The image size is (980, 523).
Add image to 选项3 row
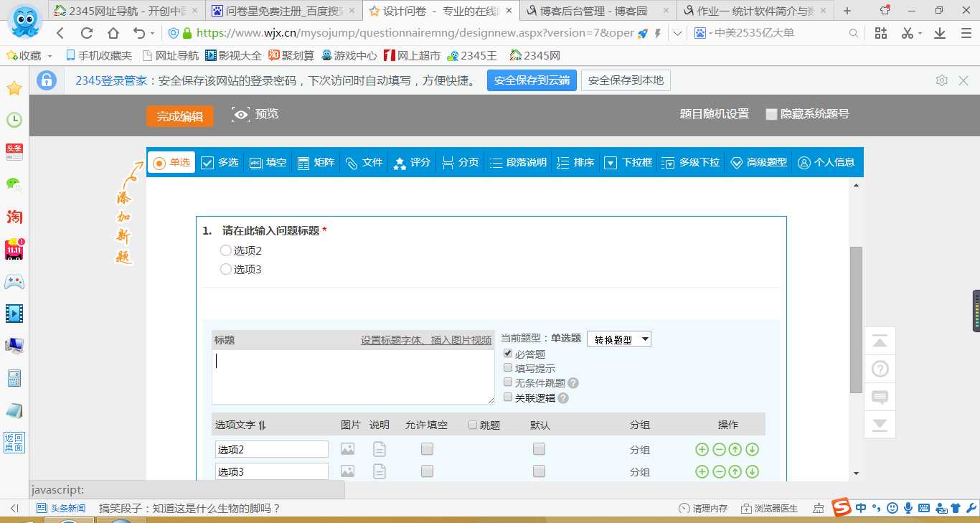coord(347,471)
